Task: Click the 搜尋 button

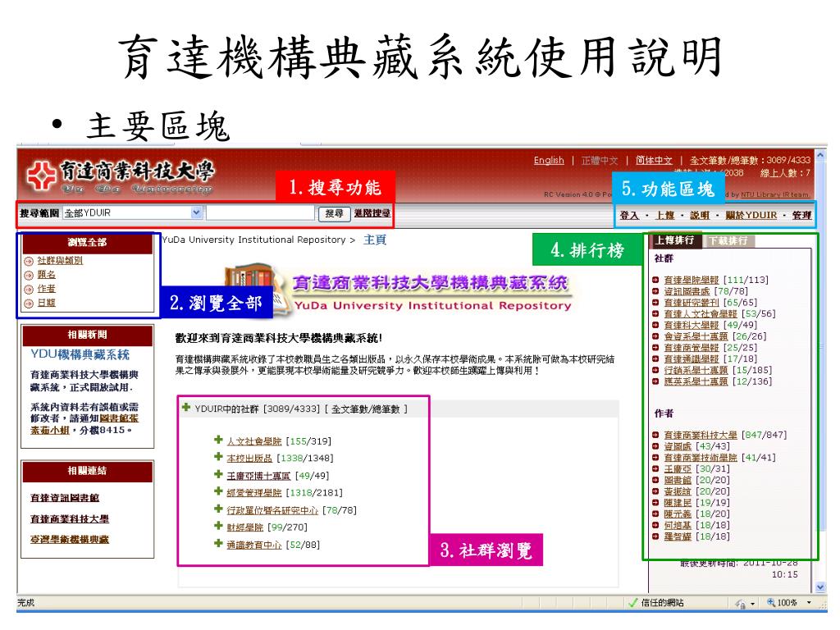Action: (334, 213)
